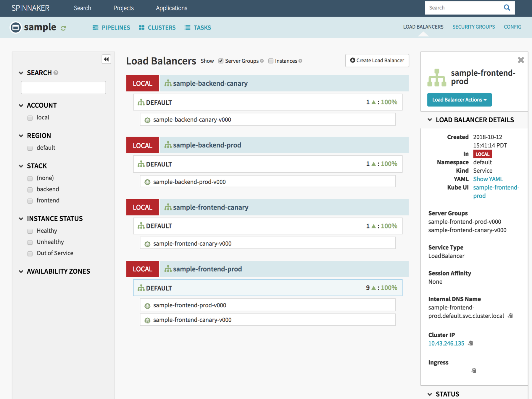Click the sample application refresh icon
Viewport: 532px width, 399px height.
[63, 28]
